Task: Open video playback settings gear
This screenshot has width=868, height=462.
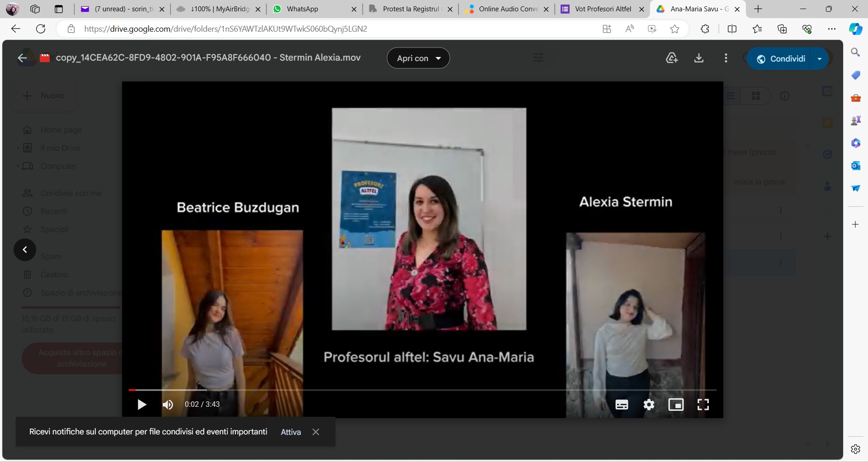Action: (x=649, y=405)
